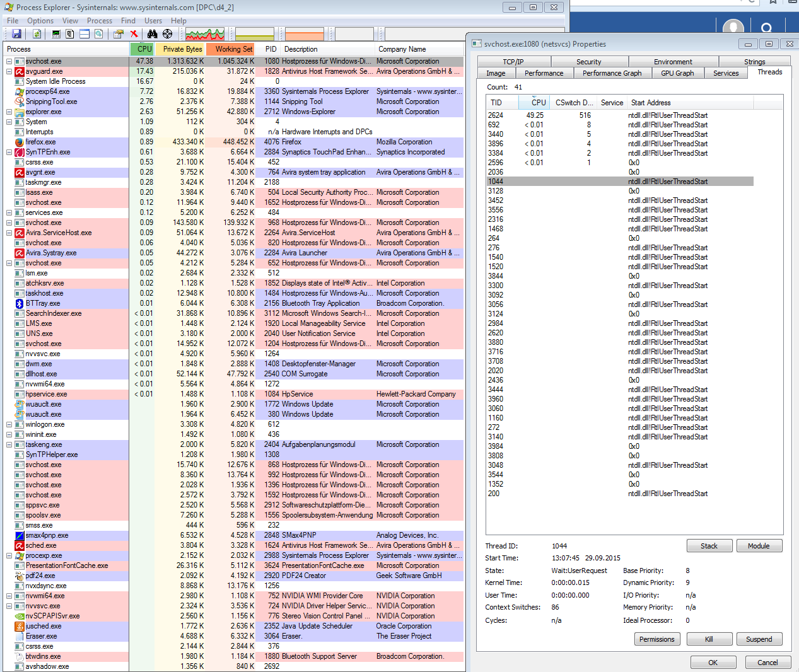This screenshot has width=799, height=672.
Task: Collapse the SynTPEnh.exe tree node
Action: (9, 152)
